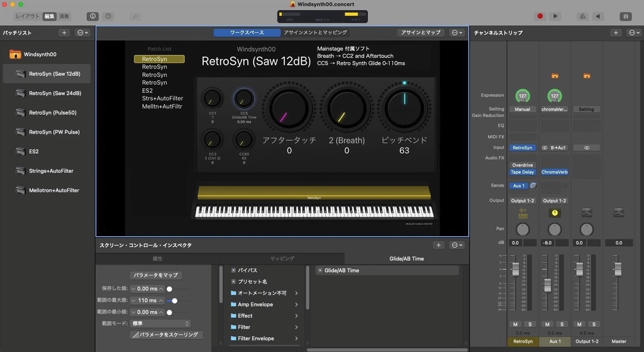The width and height of the screenshot is (644, 352).
Task: Adjust the 範囲の最小値 slider handle
Action: pyautogui.click(x=169, y=312)
